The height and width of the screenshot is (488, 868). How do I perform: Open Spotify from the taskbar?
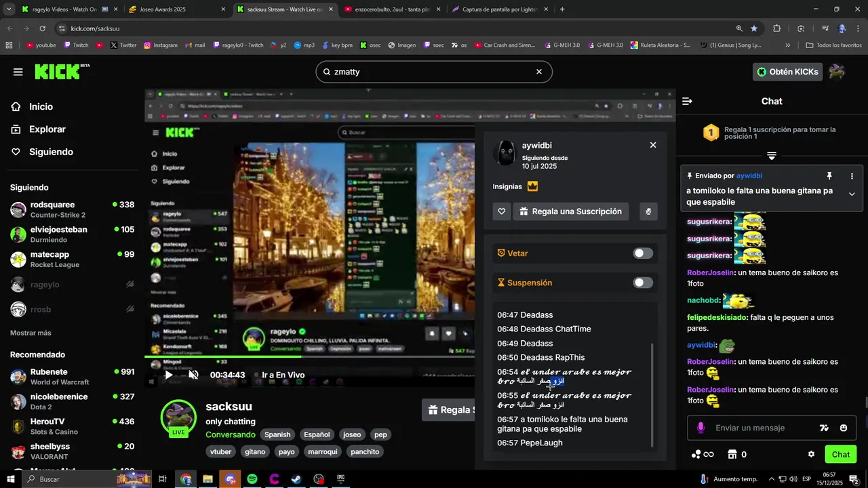click(x=252, y=479)
